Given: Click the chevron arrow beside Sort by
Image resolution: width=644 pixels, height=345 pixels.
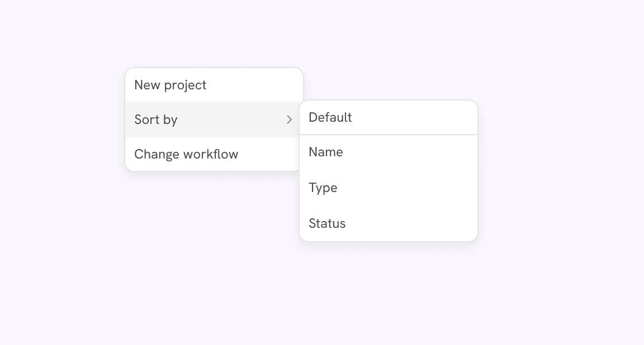Looking at the screenshot, I should [x=289, y=119].
